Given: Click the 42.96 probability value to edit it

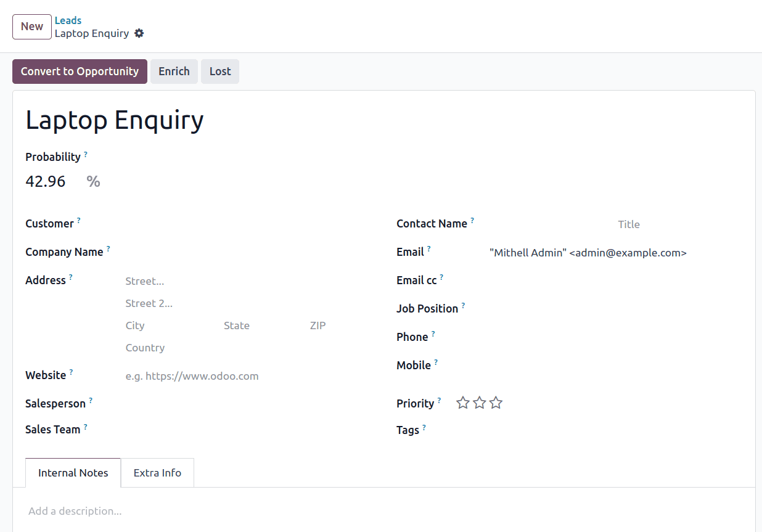Looking at the screenshot, I should click(x=46, y=181).
